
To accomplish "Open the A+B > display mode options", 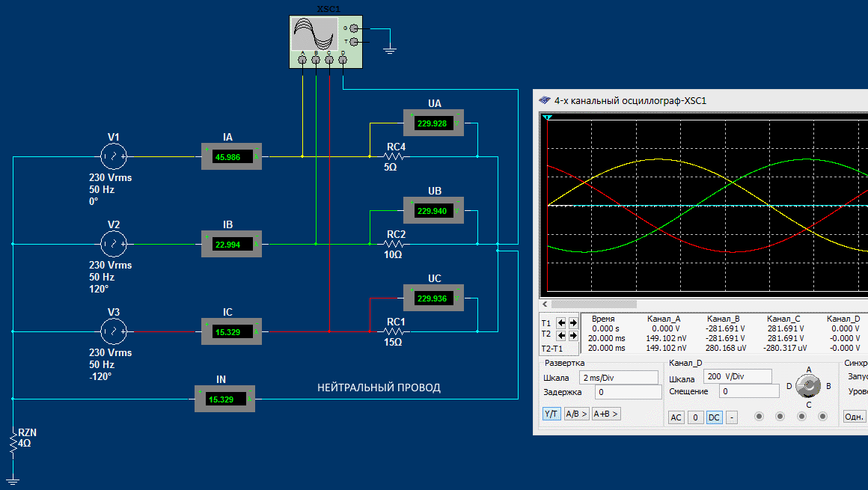I will 605,414.
